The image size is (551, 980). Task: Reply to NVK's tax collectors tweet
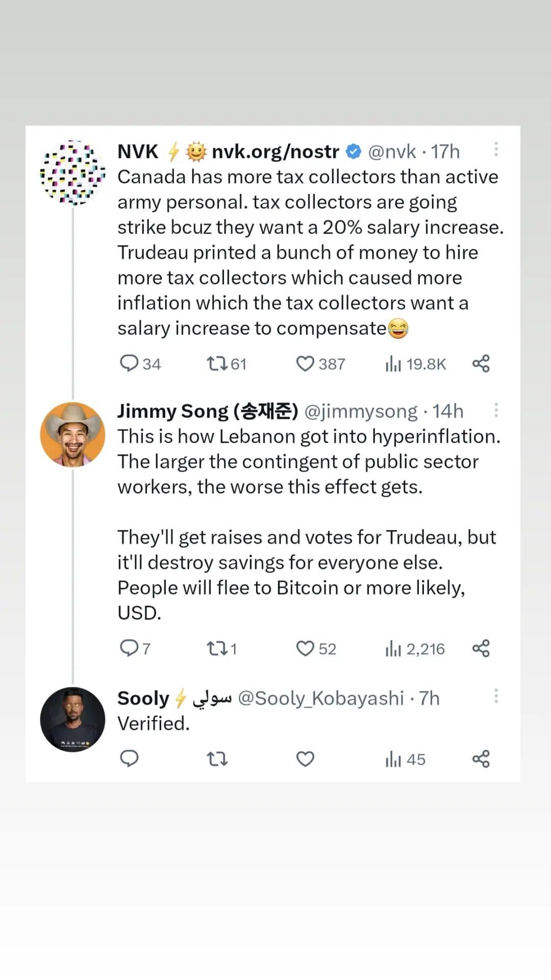[129, 363]
